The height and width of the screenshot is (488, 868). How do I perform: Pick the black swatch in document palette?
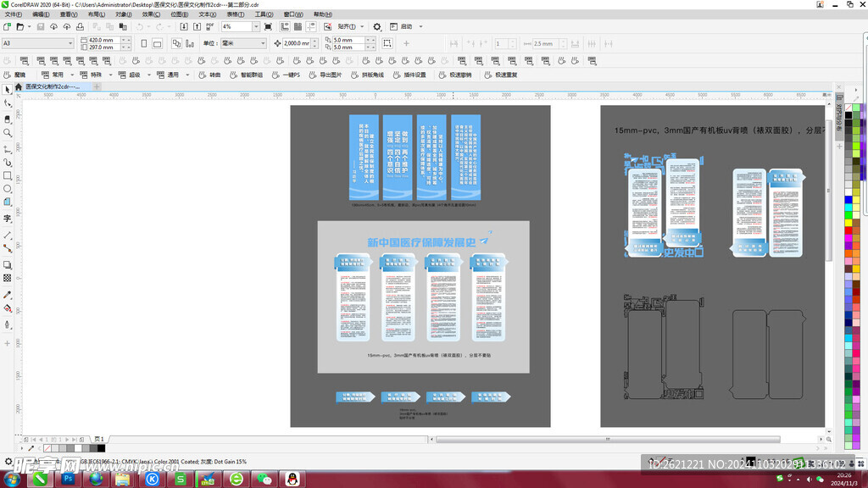[x=100, y=448]
